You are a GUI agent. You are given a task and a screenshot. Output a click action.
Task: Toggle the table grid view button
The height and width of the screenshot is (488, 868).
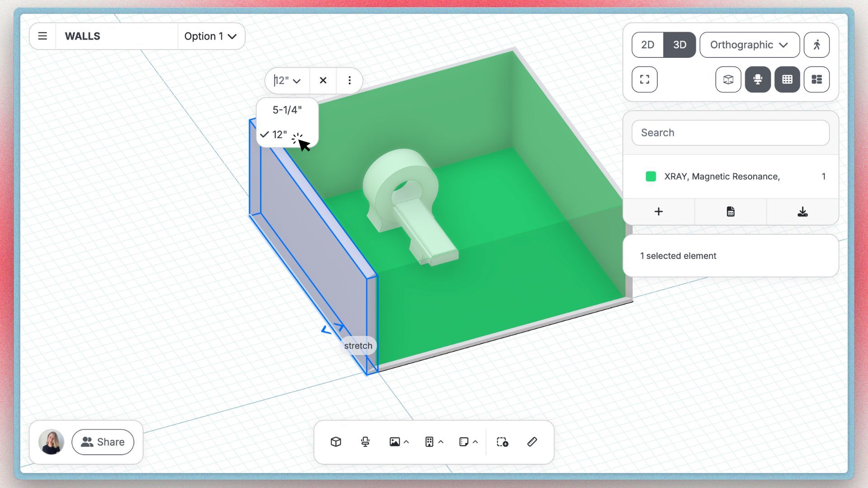coord(787,80)
